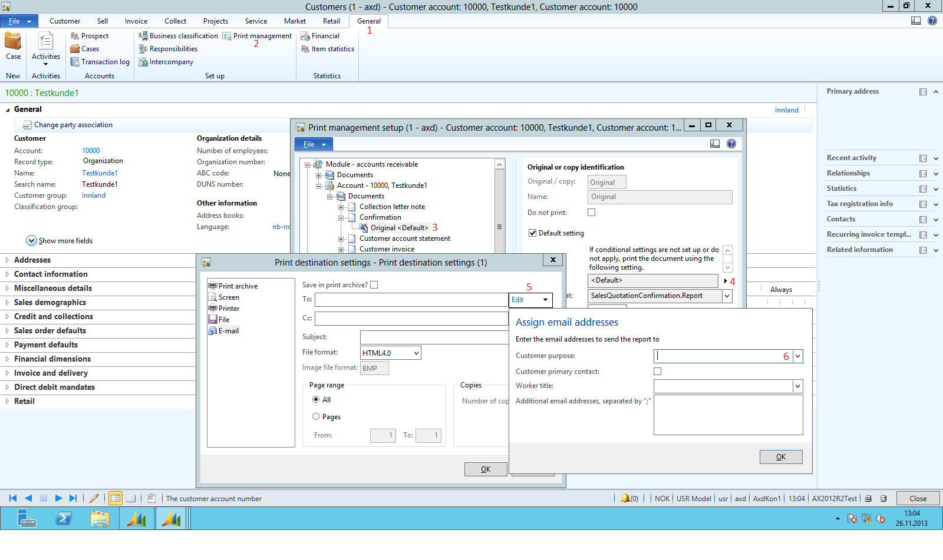The width and height of the screenshot is (943, 560).
Task: Click the Show more fields link
Action: click(65, 241)
